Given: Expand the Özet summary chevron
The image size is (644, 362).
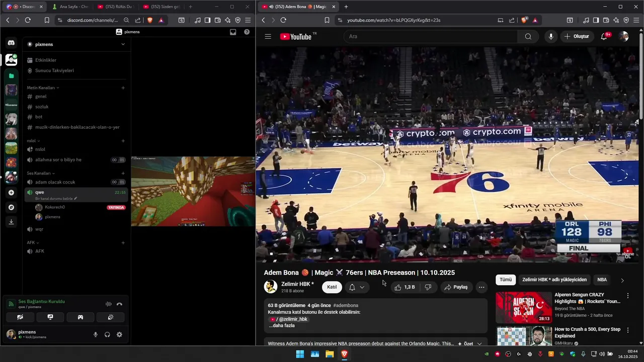Looking at the screenshot, I should (x=479, y=343).
